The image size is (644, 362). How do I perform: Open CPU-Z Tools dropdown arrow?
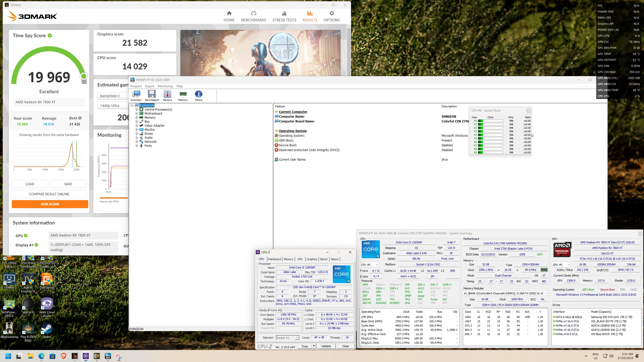click(314, 346)
